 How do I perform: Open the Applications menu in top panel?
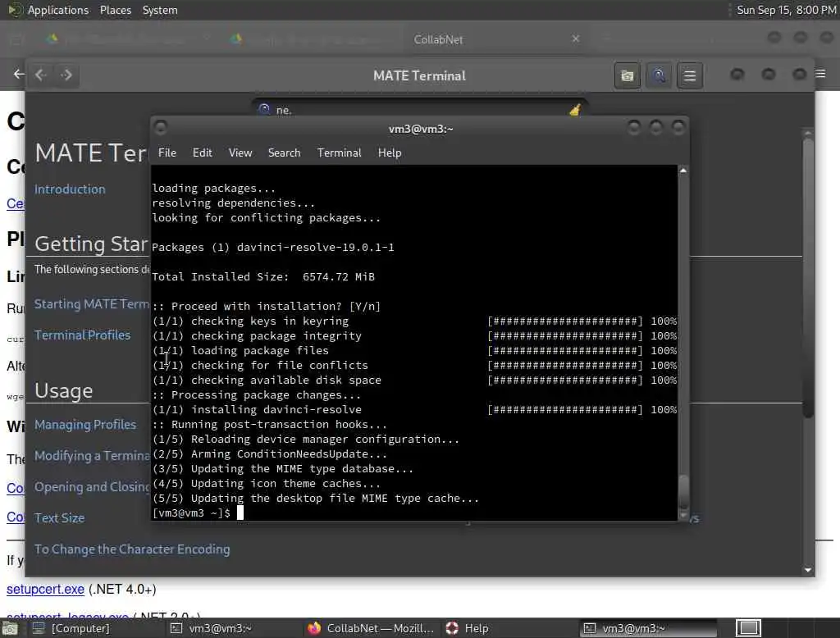coord(58,10)
